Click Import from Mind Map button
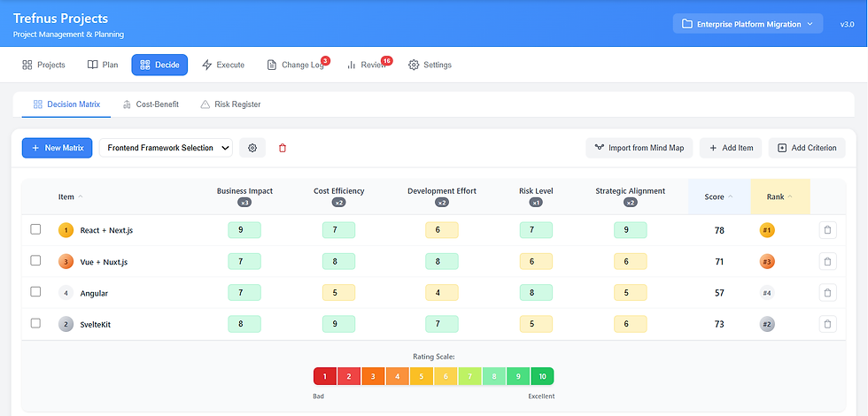The height and width of the screenshot is (416, 868). 639,148
